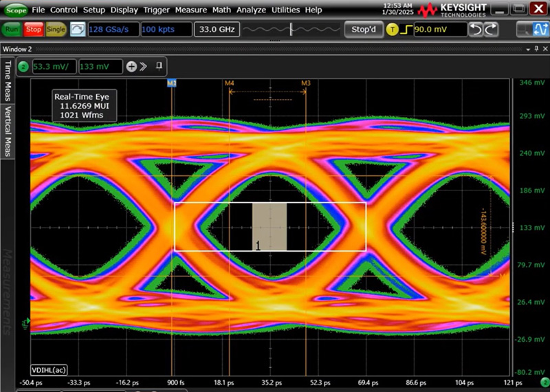The height and width of the screenshot is (392, 550).
Task: Click the date and time readout
Action: [399, 8]
